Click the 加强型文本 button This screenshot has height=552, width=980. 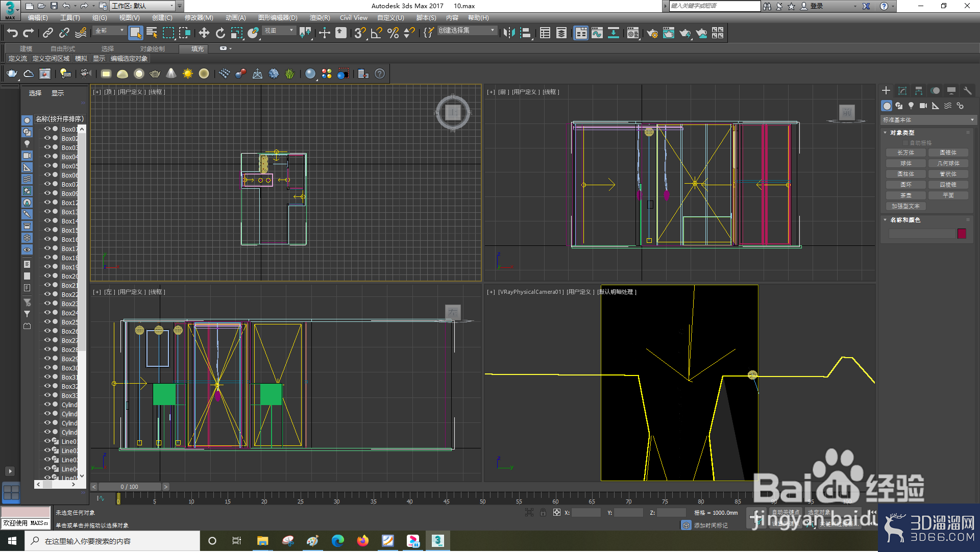[906, 206]
